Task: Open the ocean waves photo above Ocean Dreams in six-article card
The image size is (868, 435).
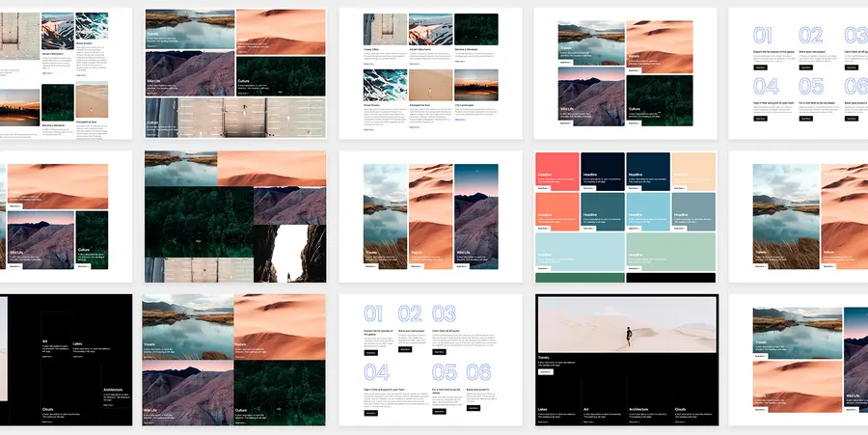Action: [x=385, y=85]
